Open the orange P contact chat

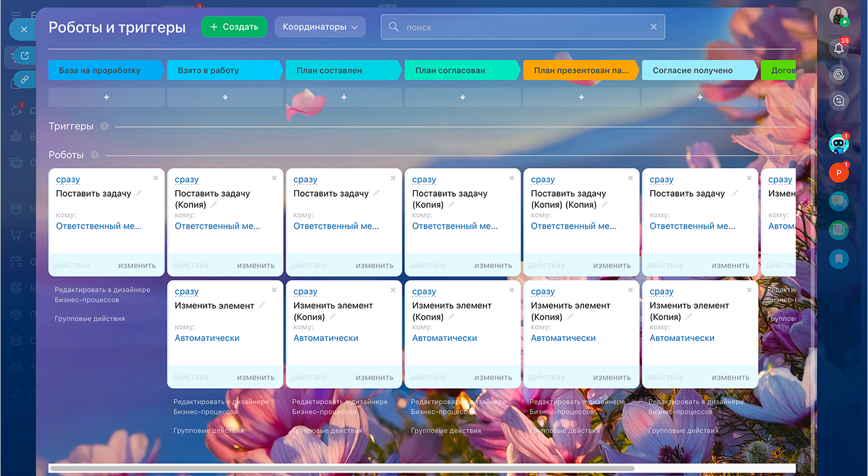click(839, 173)
